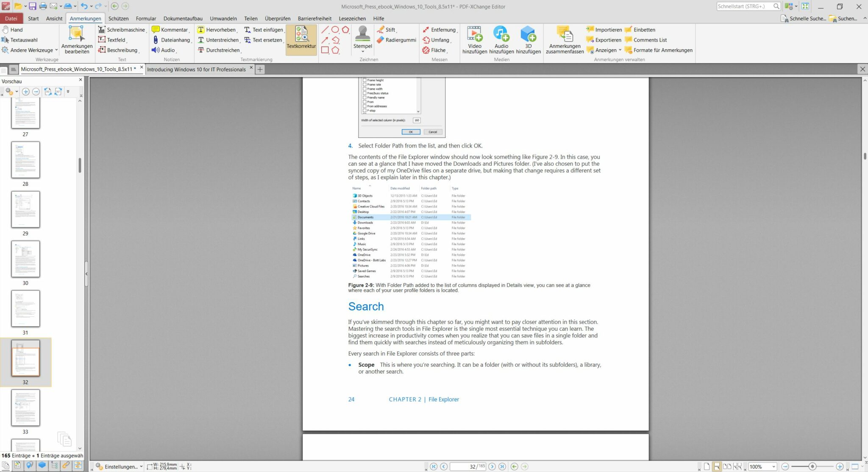Screen dimensions: 868x472
Task: Click the Importieren button
Action: pyautogui.click(x=603, y=29)
